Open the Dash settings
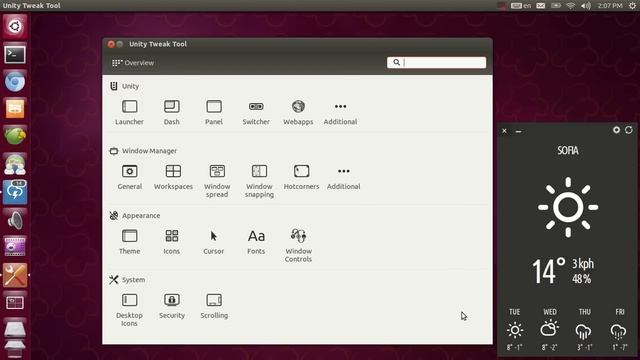The height and width of the screenshot is (360, 640). click(x=171, y=112)
